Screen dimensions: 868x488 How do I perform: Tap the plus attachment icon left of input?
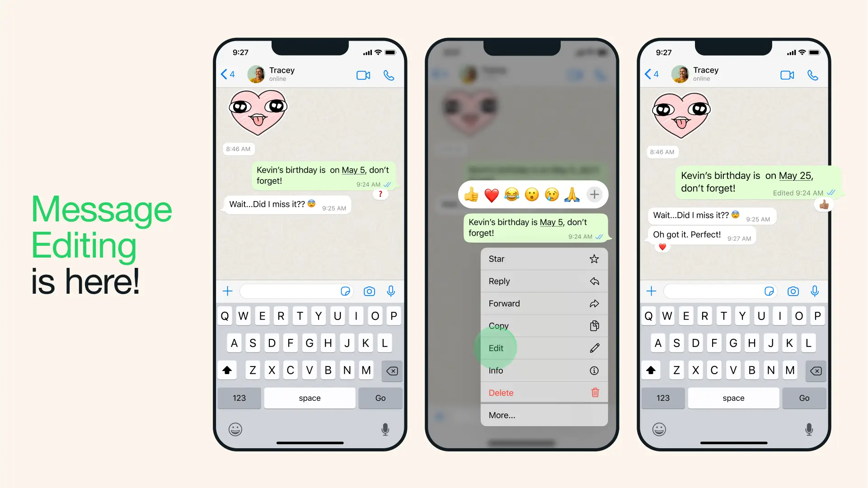pos(228,291)
